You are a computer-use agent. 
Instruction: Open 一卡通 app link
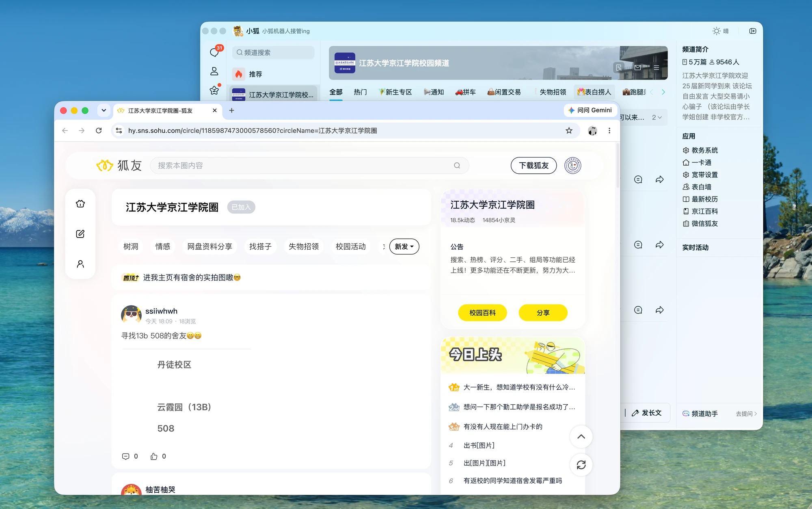coord(697,162)
